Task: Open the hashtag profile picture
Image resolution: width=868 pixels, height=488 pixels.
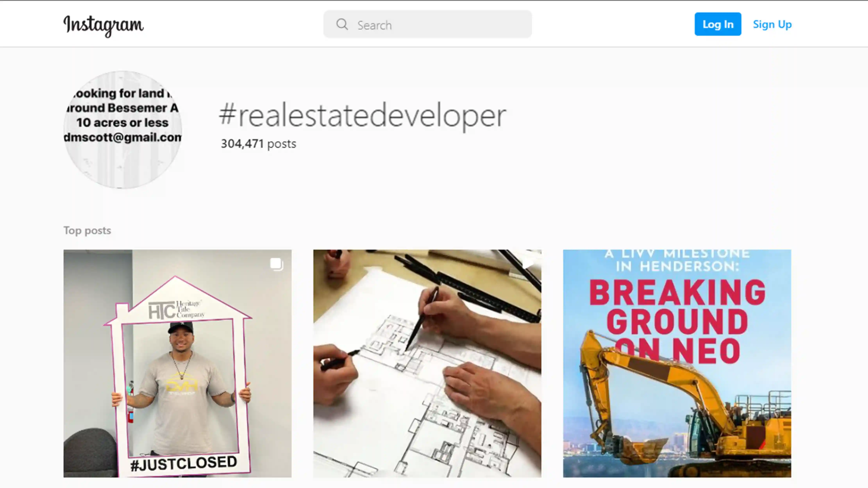Action: [123, 130]
